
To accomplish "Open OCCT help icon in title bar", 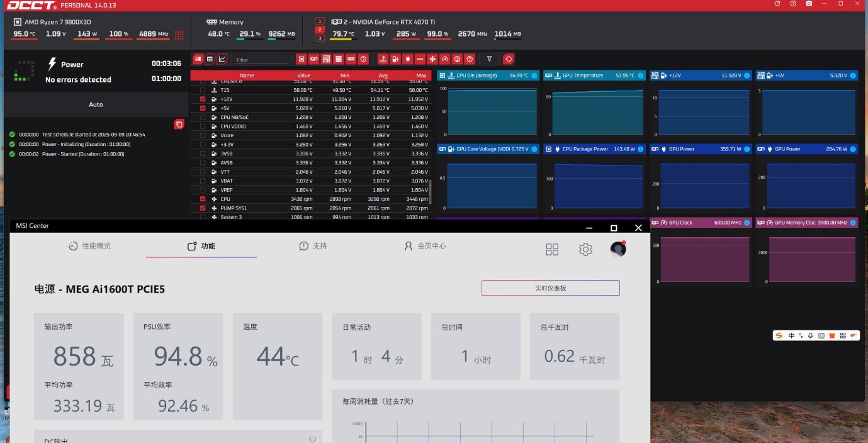I will pyautogui.click(x=793, y=4).
